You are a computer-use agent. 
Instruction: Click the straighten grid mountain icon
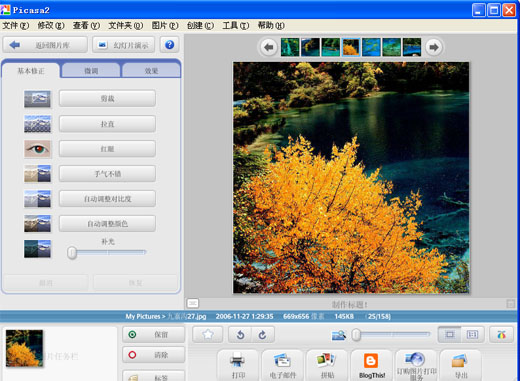tap(37, 124)
